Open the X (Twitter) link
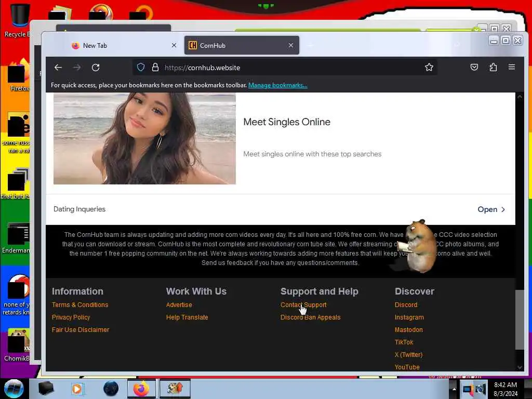The height and width of the screenshot is (399, 532). (x=408, y=354)
